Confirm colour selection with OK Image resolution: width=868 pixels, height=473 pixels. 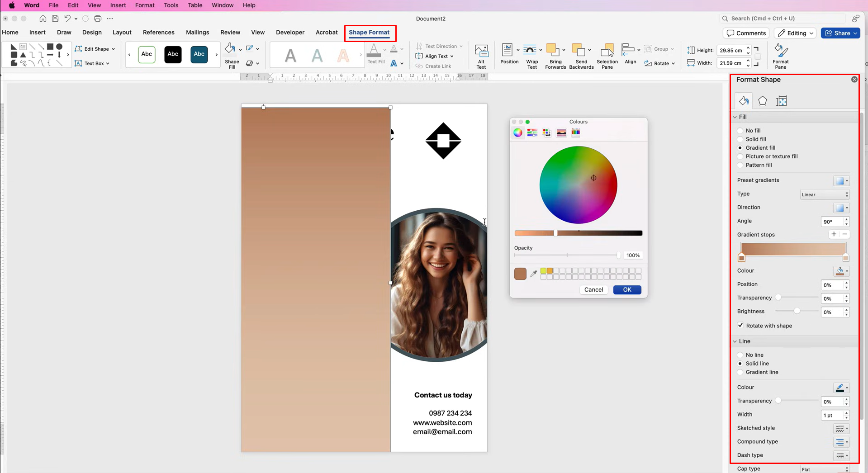pyautogui.click(x=626, y=289)
